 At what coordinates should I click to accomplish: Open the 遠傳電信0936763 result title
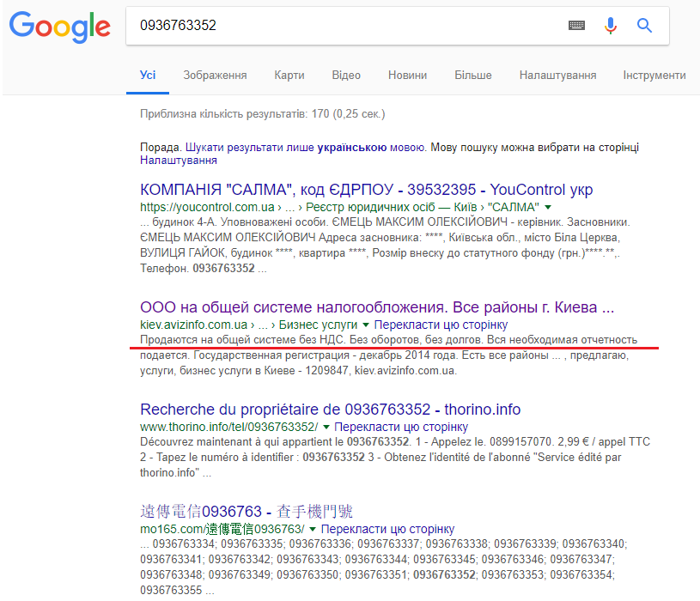pos(247,512)
